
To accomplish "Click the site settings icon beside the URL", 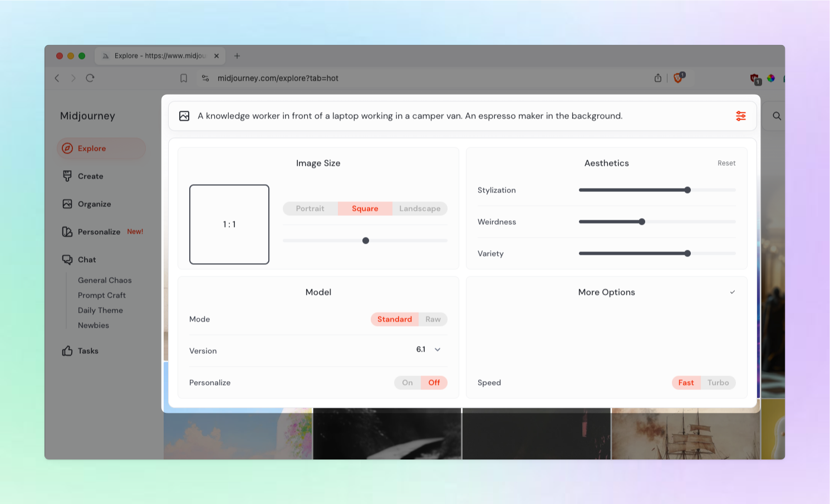I will (205, 78).
